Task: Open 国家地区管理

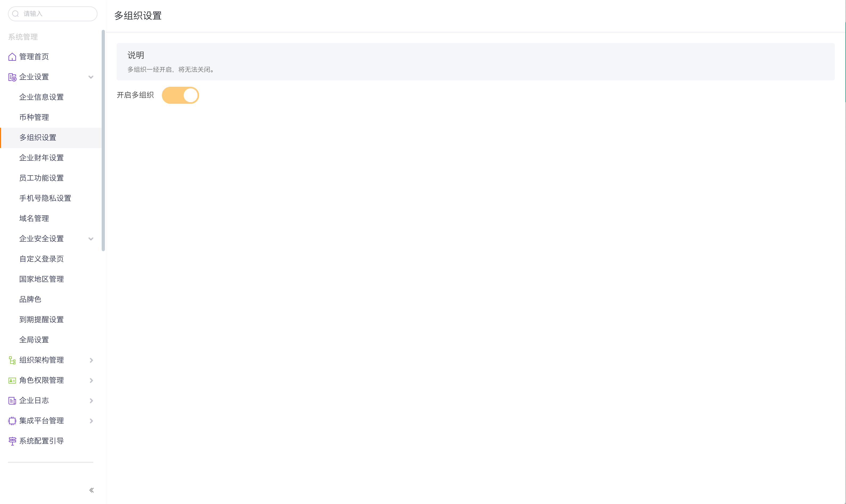Action: pyautogui.click(x=51, y=279)
